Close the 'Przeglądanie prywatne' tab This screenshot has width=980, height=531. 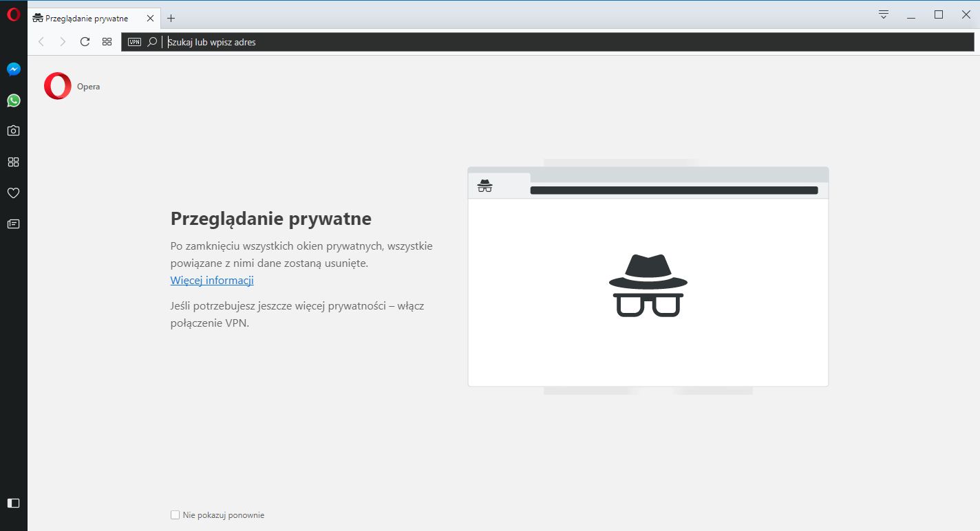pyautogui.click(x=150, y=19)
